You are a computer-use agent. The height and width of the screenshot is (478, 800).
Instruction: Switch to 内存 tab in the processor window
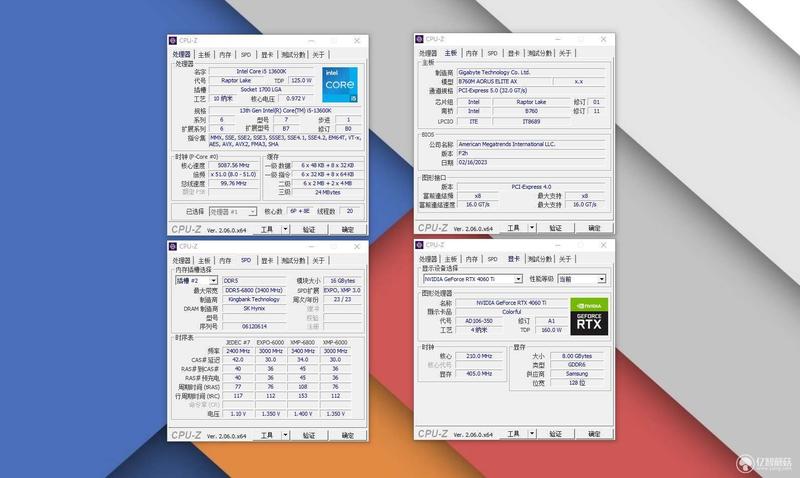click(x=225, y=55)
